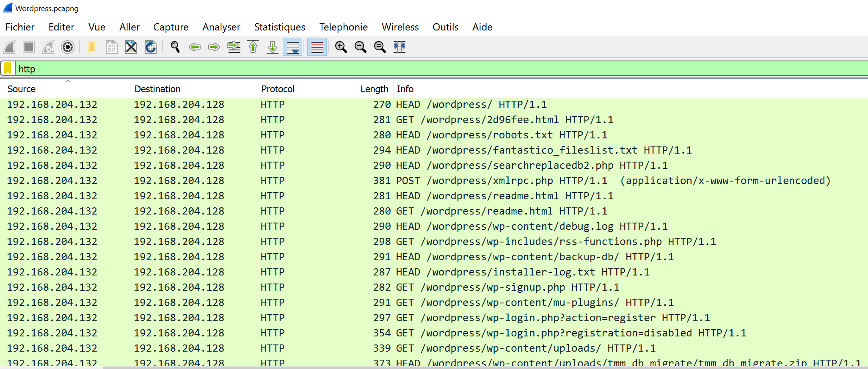Open the Aller menu
Screen dimensions: 868x369
[130, 27]
